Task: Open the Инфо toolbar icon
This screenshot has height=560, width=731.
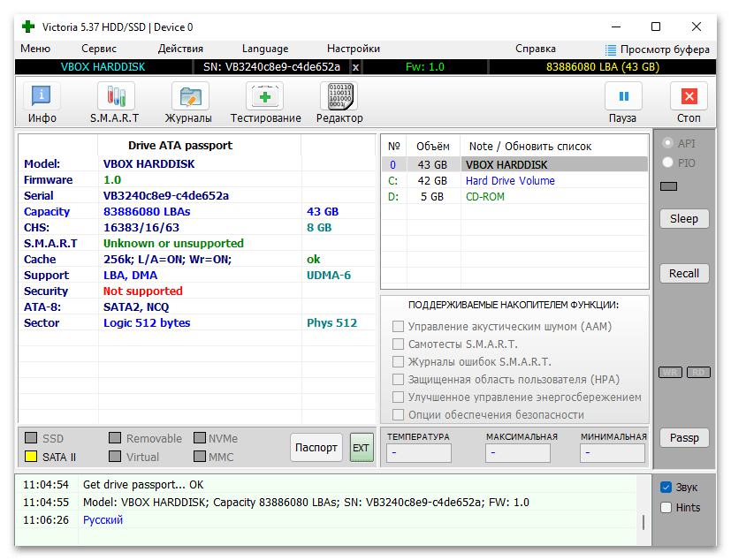Action: pos(42,96)
